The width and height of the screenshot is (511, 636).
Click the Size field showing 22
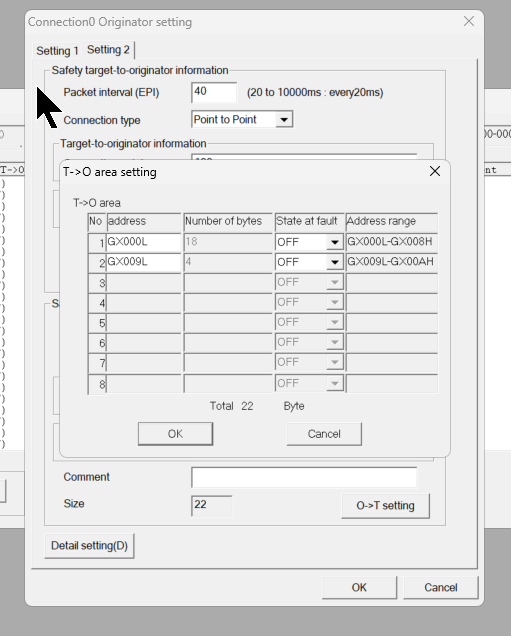coord(212,505)
